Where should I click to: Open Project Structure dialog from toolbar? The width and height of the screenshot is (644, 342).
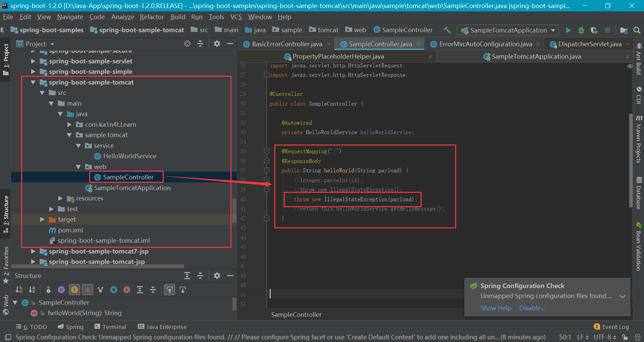[624, 30]
